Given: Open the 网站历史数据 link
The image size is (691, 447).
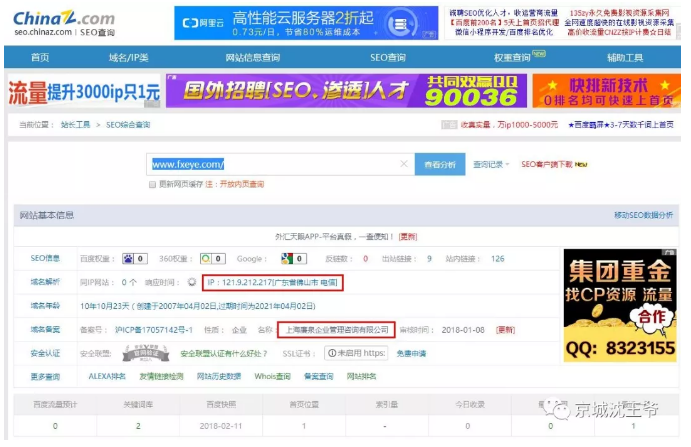Looking at the screenshot, I should 219,376.
